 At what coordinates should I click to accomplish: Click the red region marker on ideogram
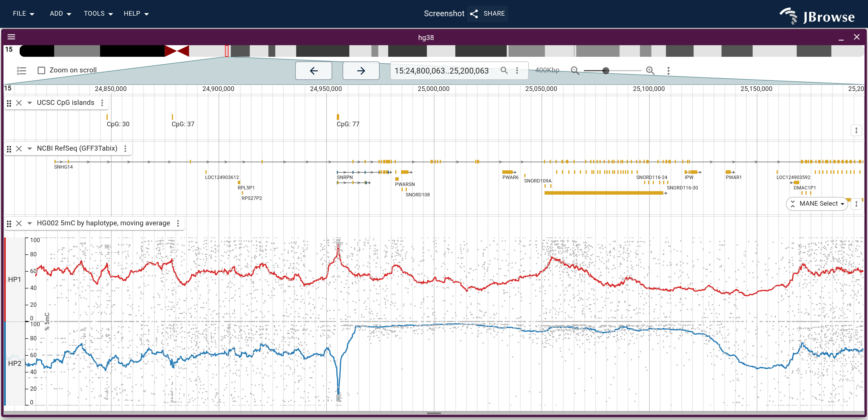point(227,51)
